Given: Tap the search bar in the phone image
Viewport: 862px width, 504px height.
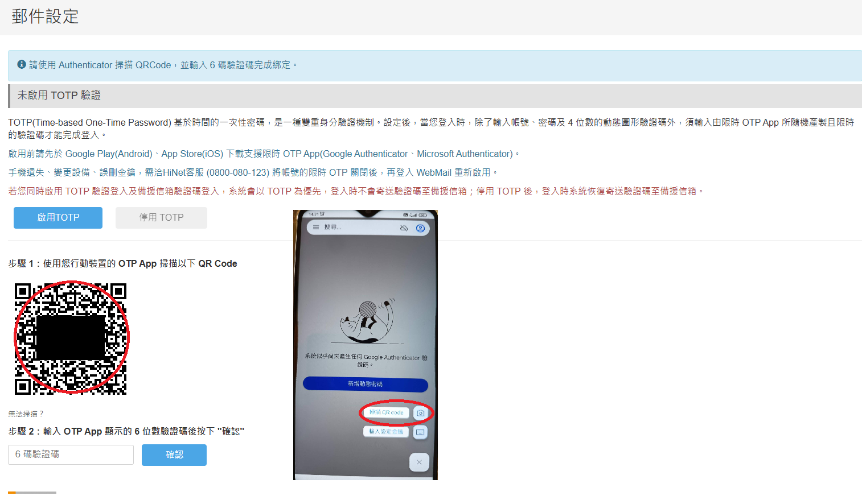Looking at the screenshot, I should pos(368,228).
